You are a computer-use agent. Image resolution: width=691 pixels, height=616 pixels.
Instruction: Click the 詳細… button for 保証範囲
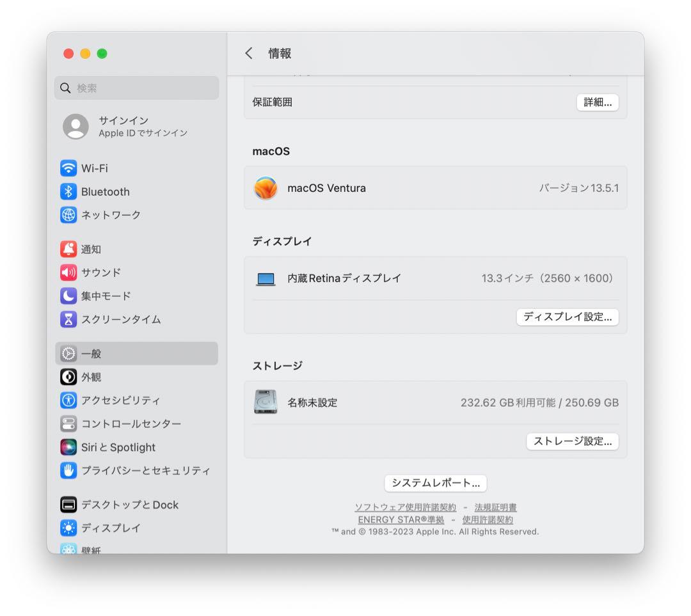point(596,102)
